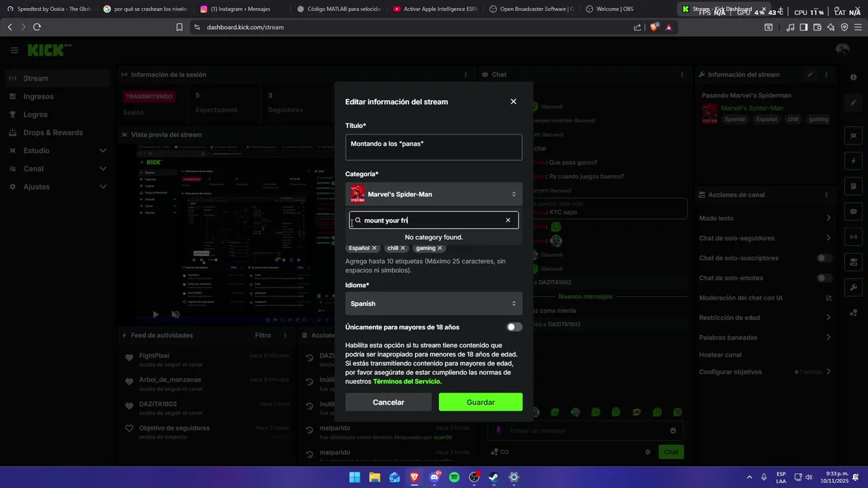Viewport: 868px width, 488px height.
Task: Click the green Chat send button
Action: coord(671,452)
